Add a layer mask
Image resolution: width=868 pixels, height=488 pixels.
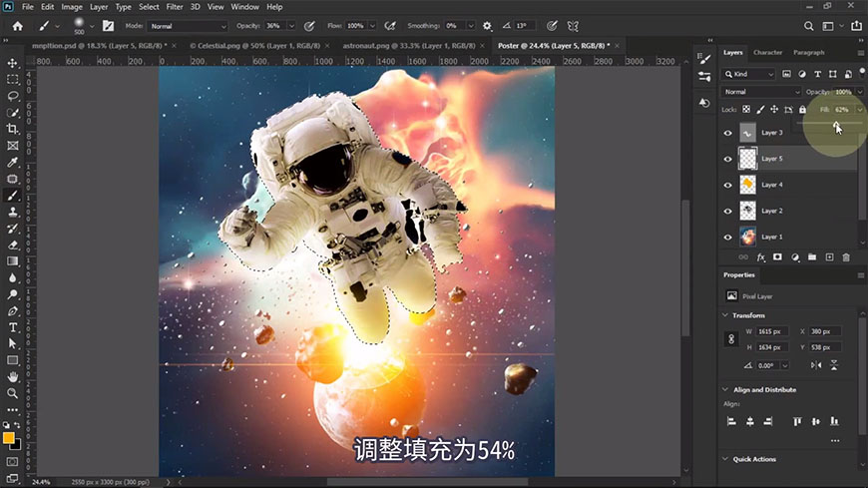click(778, 257)
